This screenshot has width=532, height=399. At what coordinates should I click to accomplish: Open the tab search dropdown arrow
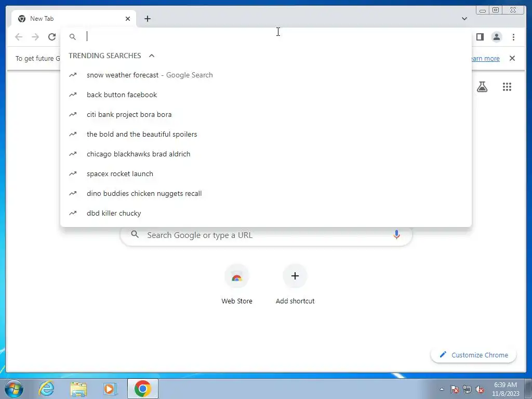pyautogui.click(x=464, y=19)
